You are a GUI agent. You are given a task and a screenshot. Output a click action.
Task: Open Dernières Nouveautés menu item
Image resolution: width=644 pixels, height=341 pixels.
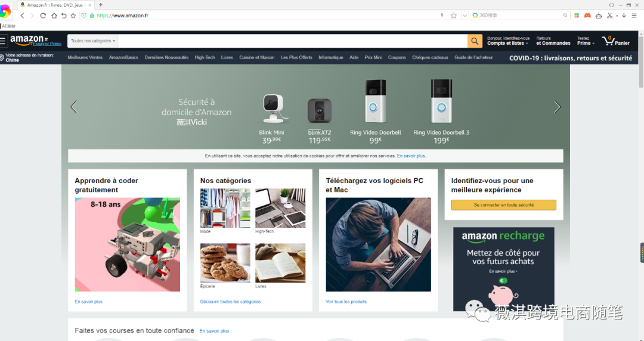click(x=166, y=57)
